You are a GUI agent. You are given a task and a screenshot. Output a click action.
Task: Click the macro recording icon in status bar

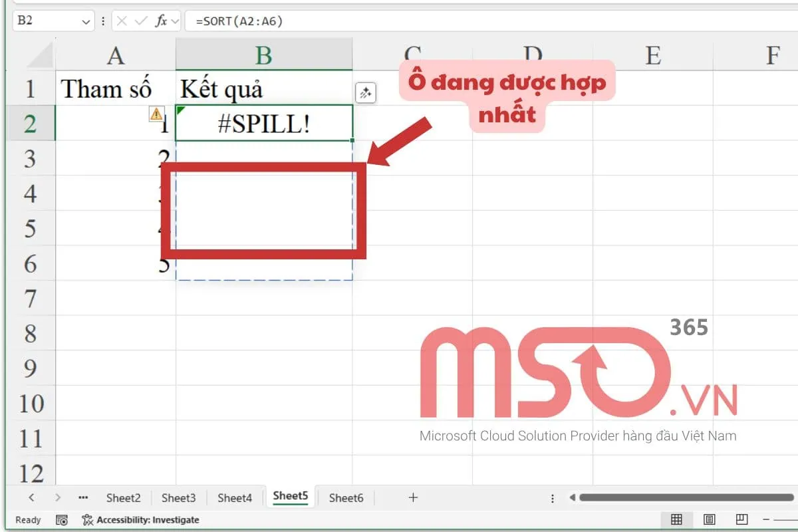61,519
